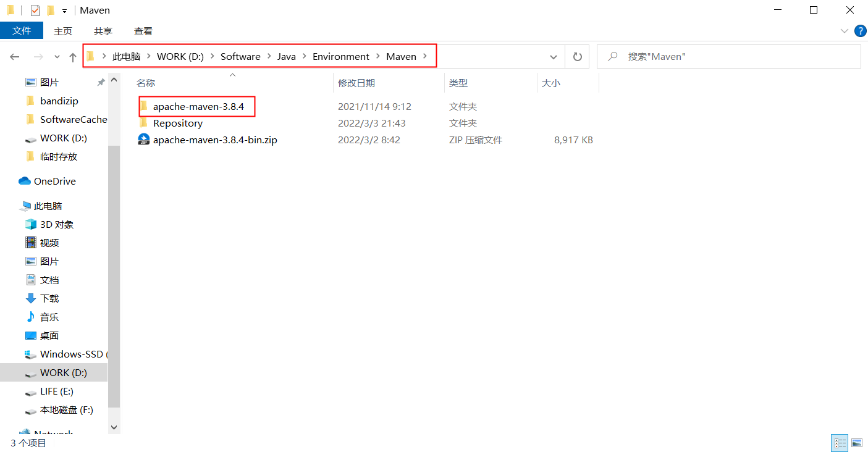Screen dimensions: 868x452
Task: Click the navigation pane scrollbar up arrow
Action: 114,80
